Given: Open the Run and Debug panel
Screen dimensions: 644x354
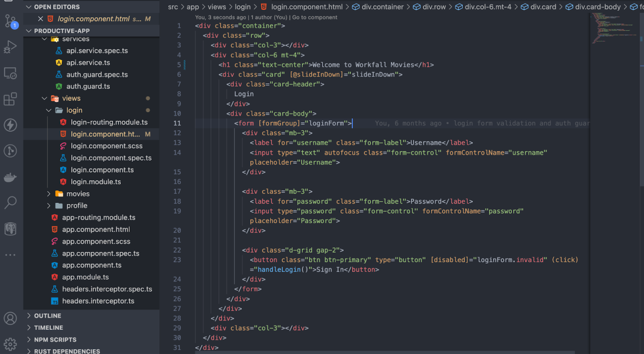Looking at the screenshot, I should [10, 47].
